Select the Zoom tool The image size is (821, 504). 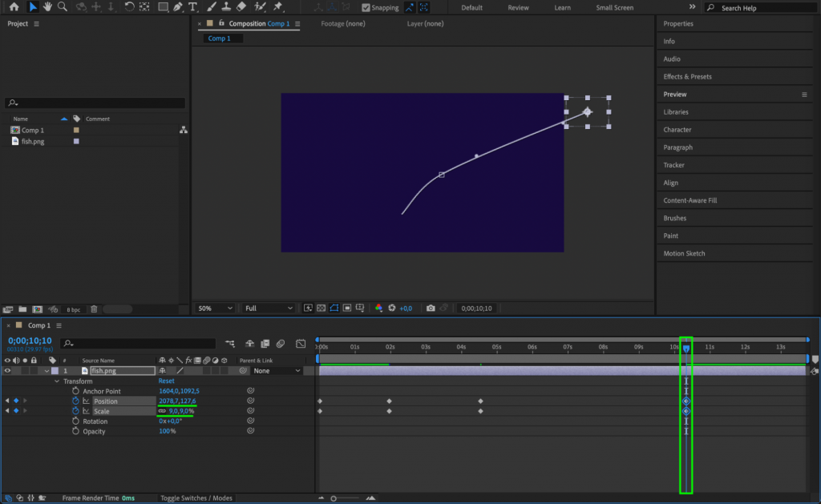pos(60,6)
